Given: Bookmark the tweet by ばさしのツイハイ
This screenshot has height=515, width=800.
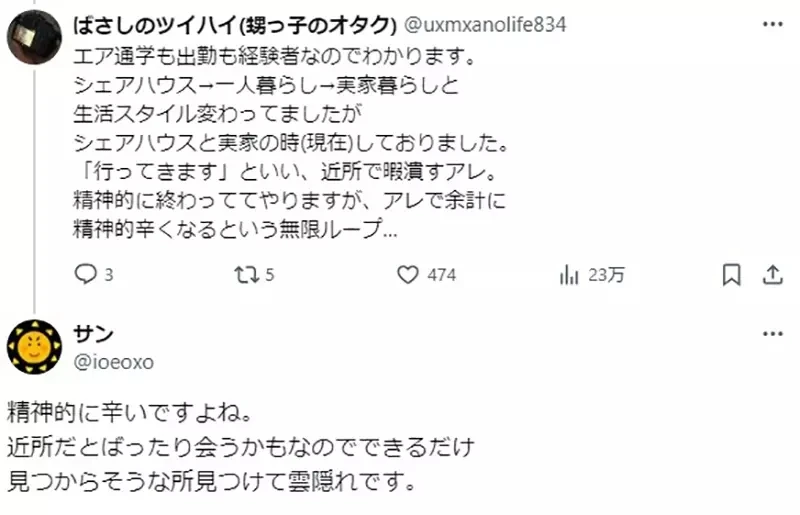Looking at the screenshot, I should pyautogui.click(x=732, y=274).
